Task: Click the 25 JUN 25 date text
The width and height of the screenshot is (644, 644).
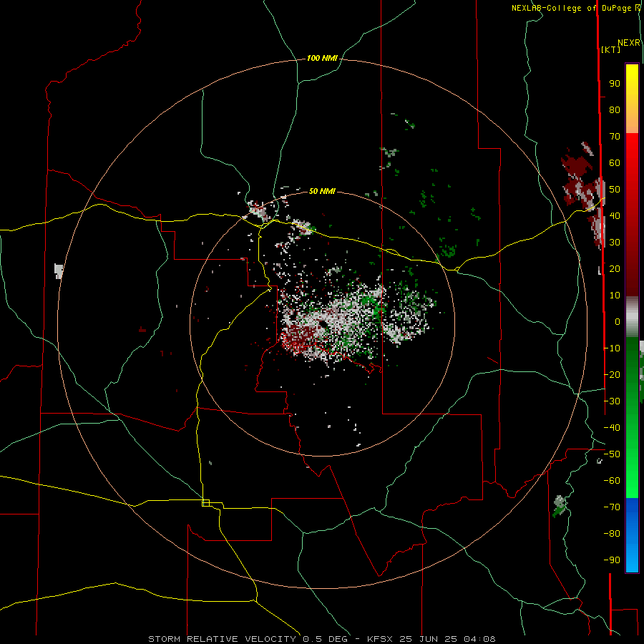Action: pos(429,639)
